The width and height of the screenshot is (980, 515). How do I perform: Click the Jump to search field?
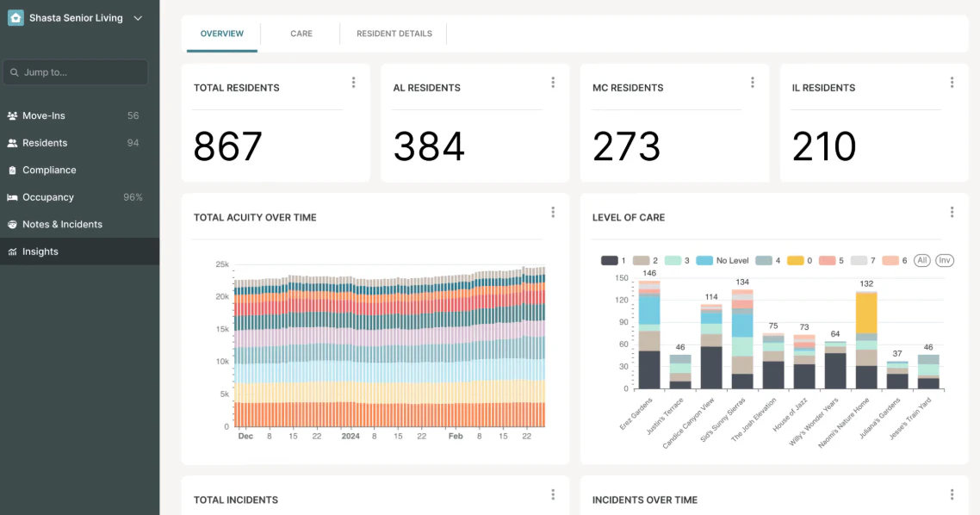(76, 72)
